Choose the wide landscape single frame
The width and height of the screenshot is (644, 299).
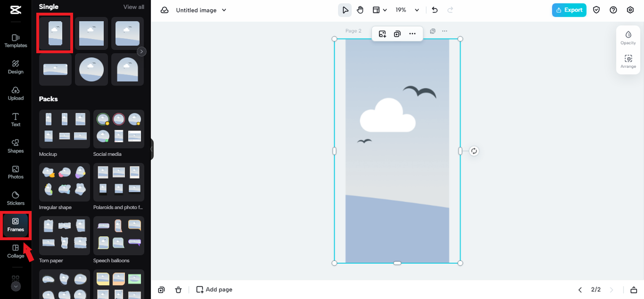55,69
